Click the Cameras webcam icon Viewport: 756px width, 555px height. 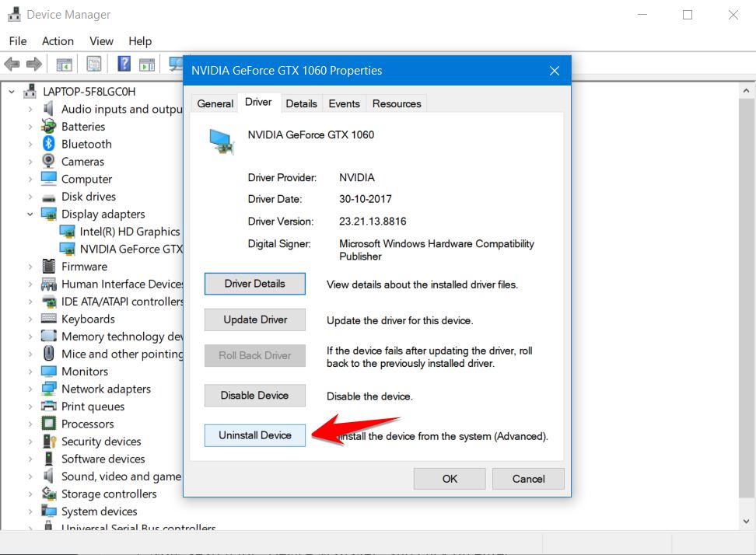(x=48, y=161)
